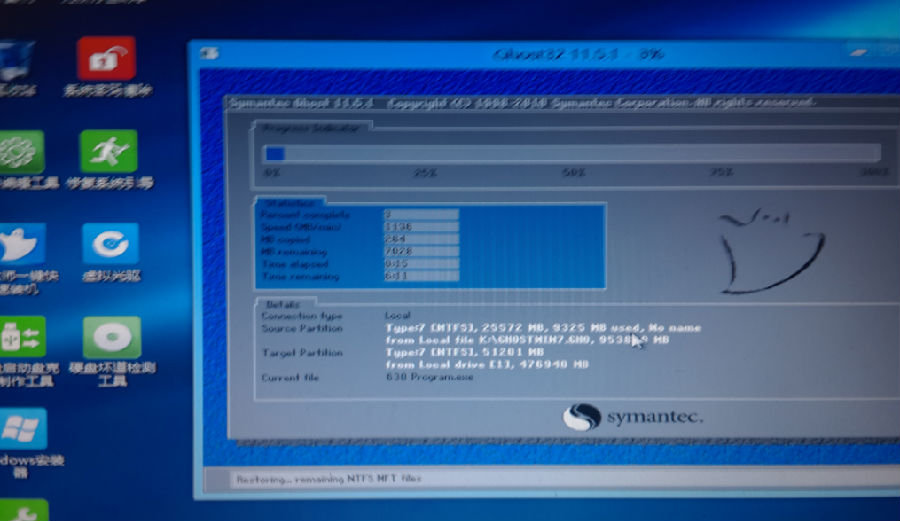Image resolution: width=900 pixels, height=521 pixels.
Task: Click target line Type:7 [NTFS], 51201 MB
Action: [465, 352]
